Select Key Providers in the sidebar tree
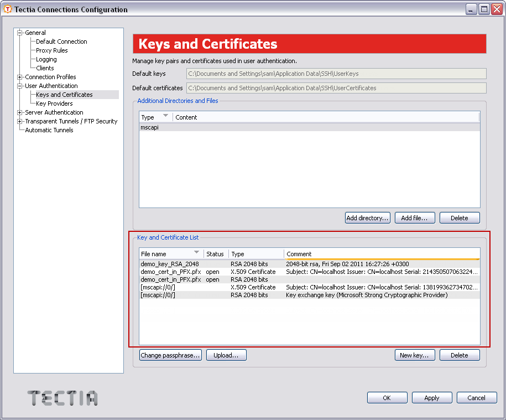506x420 pixels. click(53, 103)
